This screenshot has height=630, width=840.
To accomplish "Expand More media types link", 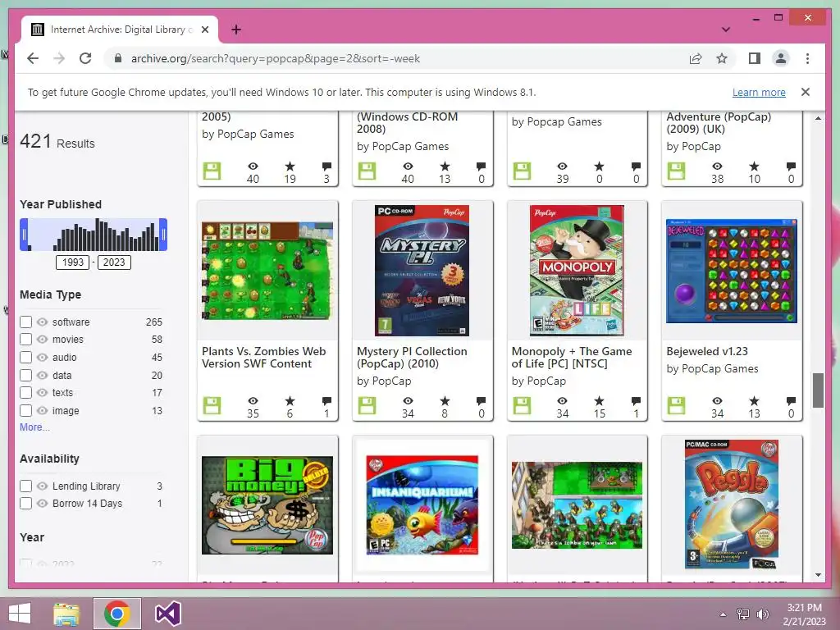I will 34,427.
